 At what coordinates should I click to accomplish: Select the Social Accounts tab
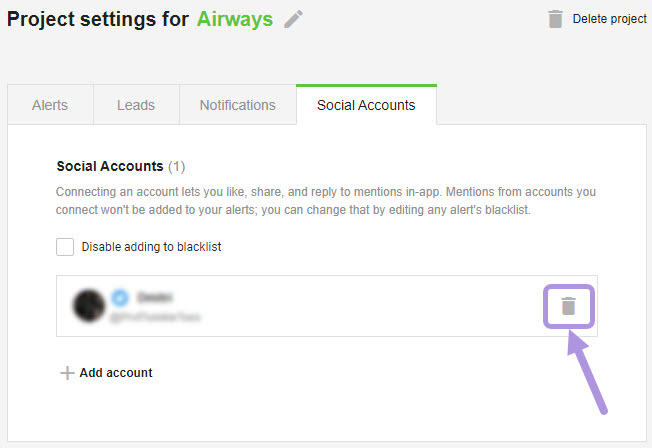tap(366, 105)
